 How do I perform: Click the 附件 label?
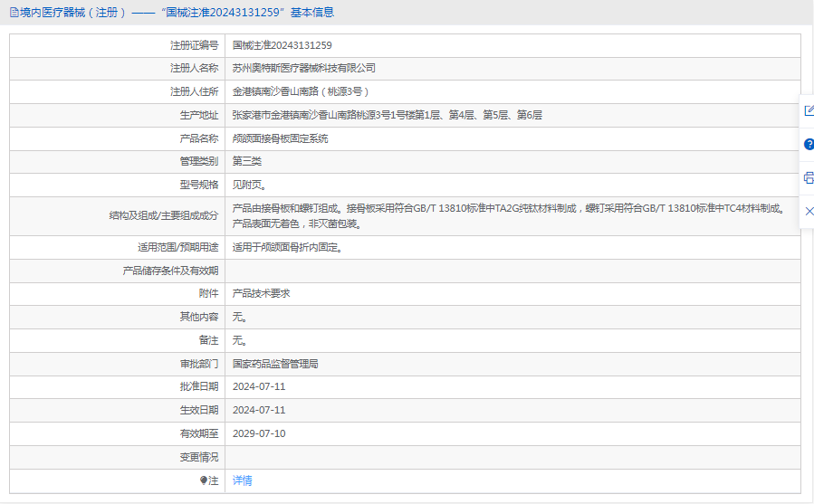(208, 293)
